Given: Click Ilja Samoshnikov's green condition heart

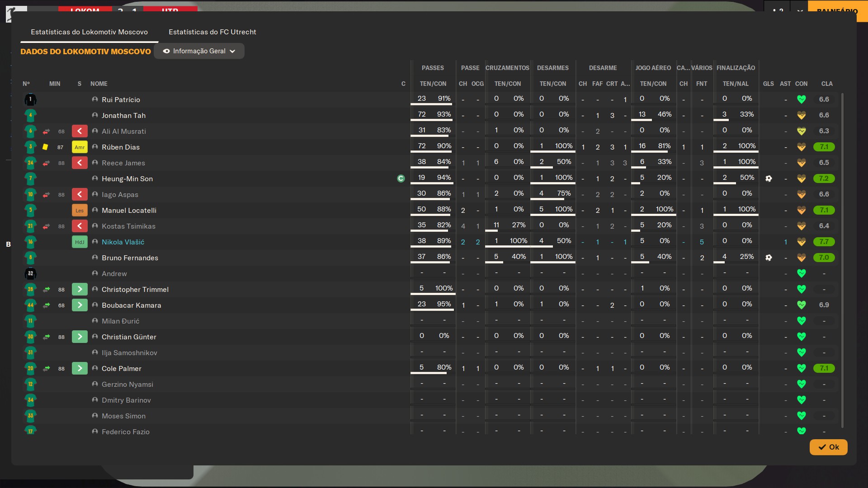Looking at the screenshot, I should (802, 352).
